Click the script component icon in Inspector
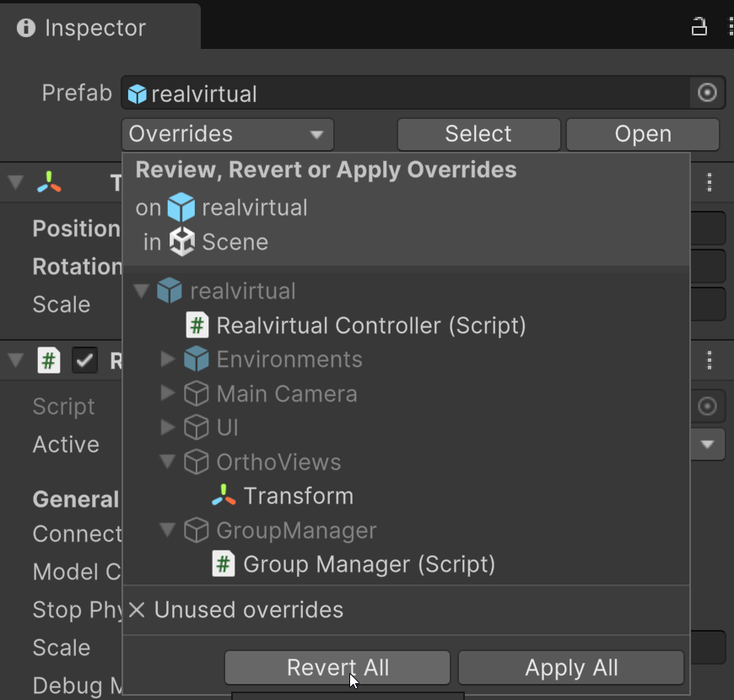The height and width of the screenshot is (700, 734). pyautogui.click(x=49, y=360)
